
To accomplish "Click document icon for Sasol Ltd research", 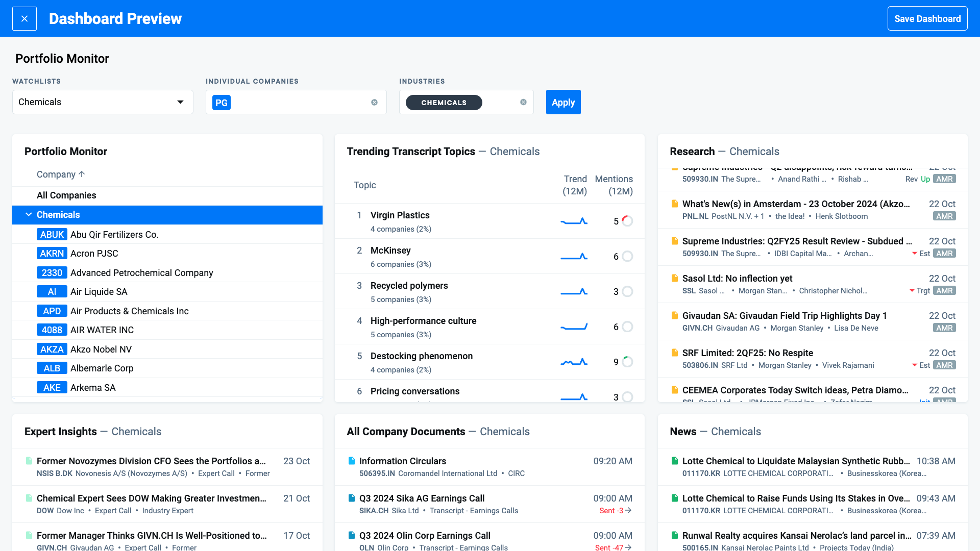I will pos(674,279).
